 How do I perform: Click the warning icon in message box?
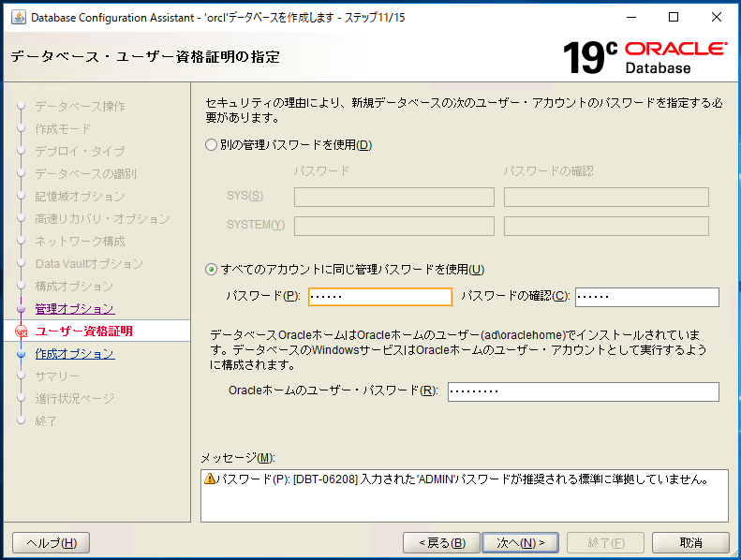click(209, 479)
